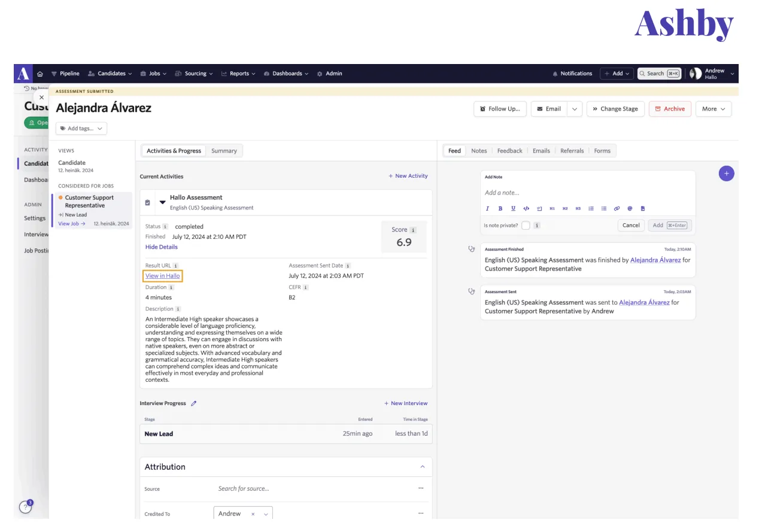This screenshot has height=532, width=768.
Task: Apply bold formatting in note editor
Action: pyautogui.click(x=500, y=208)
